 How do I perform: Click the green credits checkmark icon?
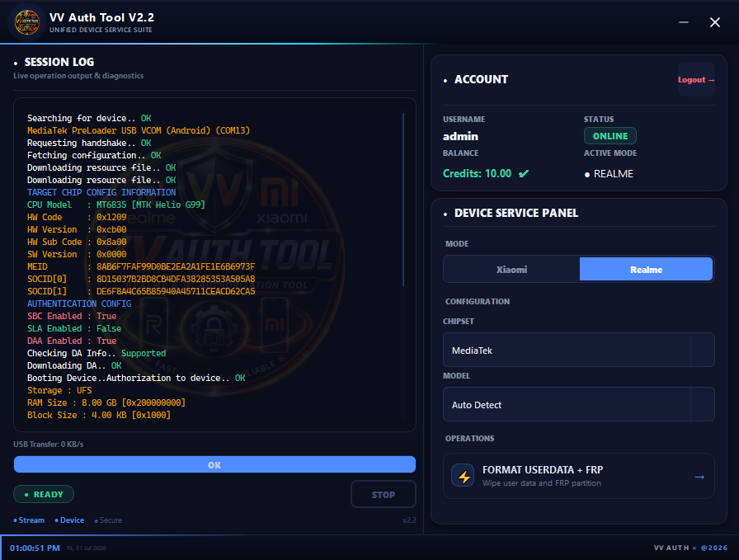[524, 173]
